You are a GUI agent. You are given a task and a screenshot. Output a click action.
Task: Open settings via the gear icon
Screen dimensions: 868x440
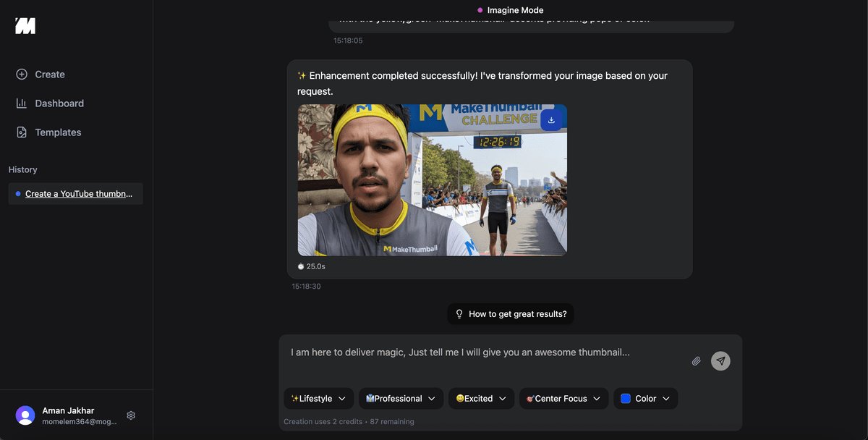click(x=131, y=415)
